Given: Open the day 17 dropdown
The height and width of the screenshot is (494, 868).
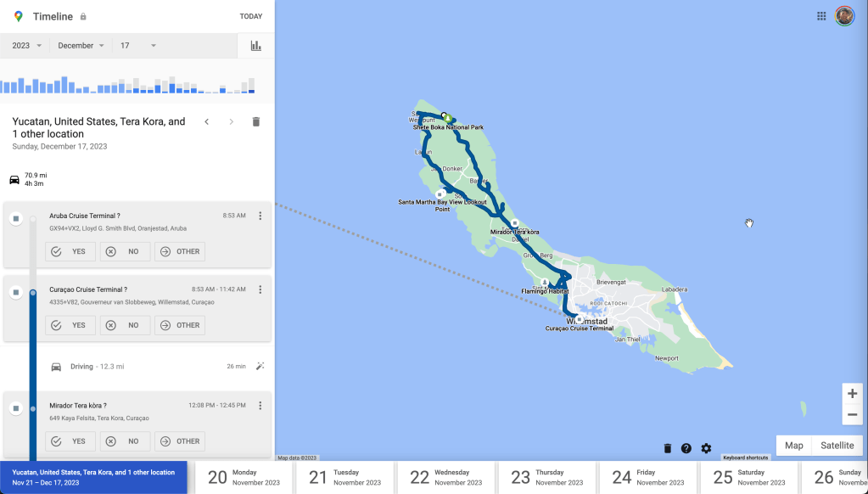Looking at the screenshot, I should pyautogui.click(x=138, y=46).
